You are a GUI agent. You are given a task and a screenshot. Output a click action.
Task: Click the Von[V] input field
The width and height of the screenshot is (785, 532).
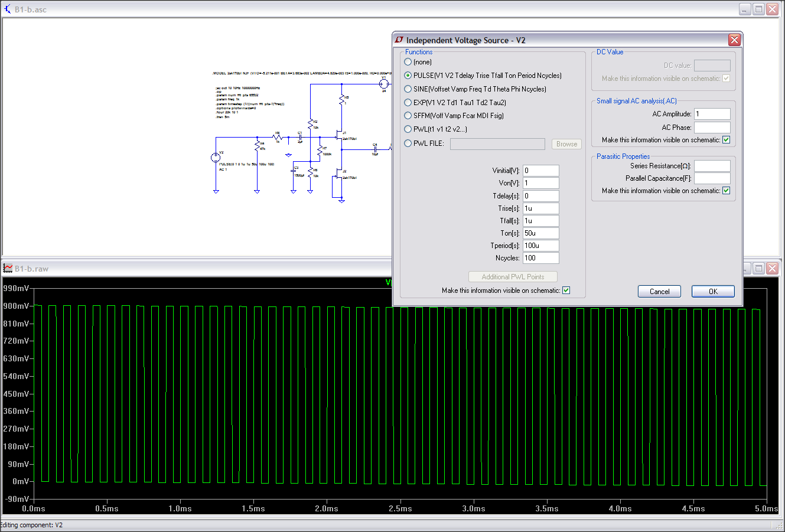540,183
